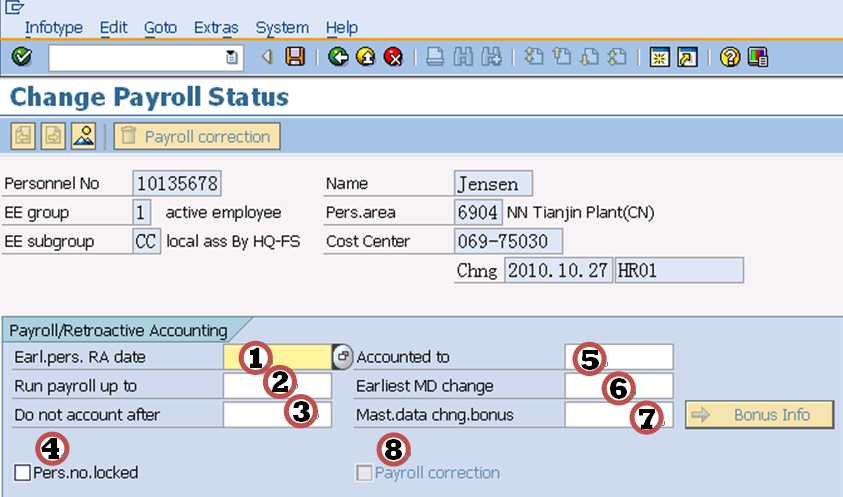Click the Payroll correction toolbar button

pos(197,136)
